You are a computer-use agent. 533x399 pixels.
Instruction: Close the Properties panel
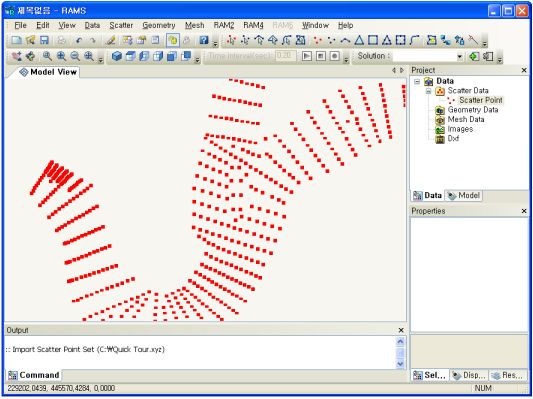pyautogui.click(x=524, y=211)
